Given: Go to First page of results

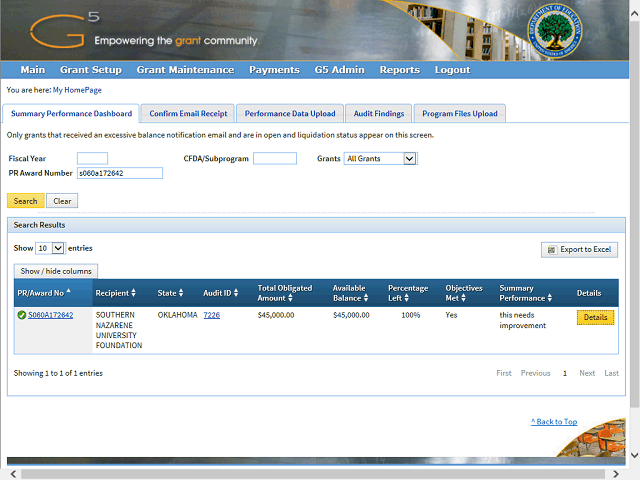Looking at the screenshot, I should pyautogui.click(x=504, y=373).
